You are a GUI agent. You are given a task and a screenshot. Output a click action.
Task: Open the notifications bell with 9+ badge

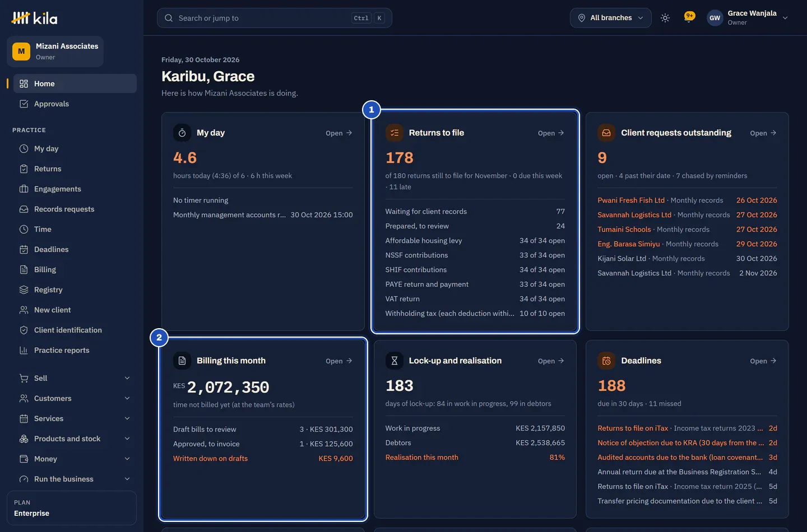click(689, 17)
